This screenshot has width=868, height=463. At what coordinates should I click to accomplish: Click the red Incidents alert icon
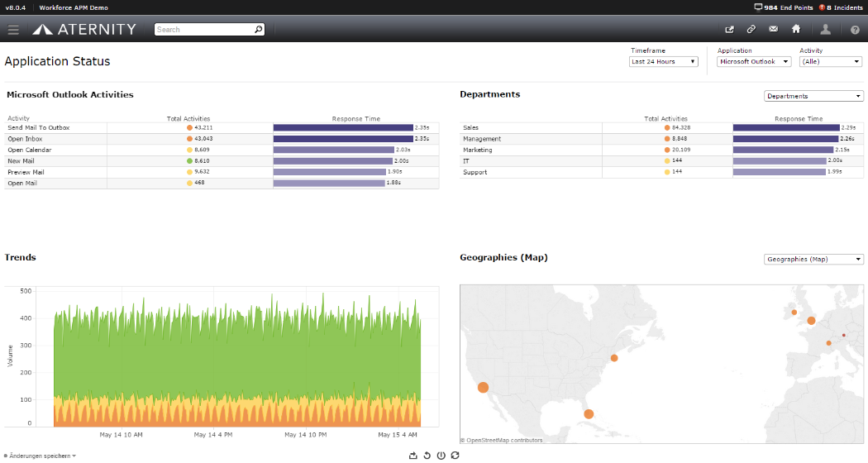[x=822, y=7]
